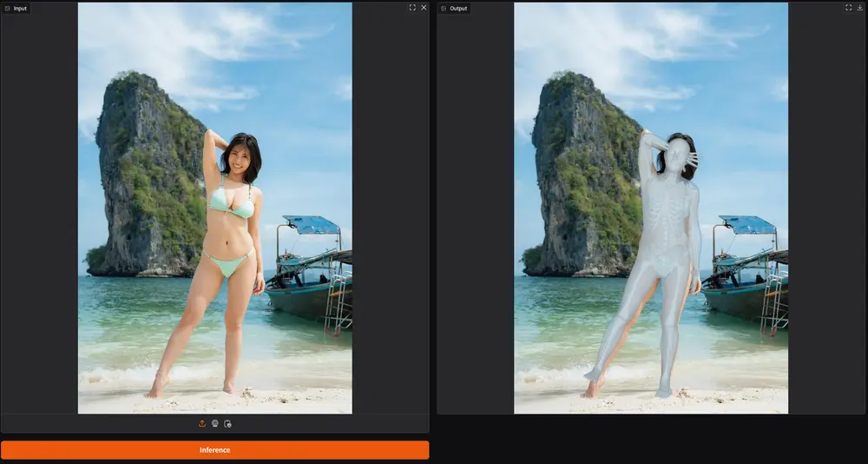Click the Input panel label
868x464 pixels.
pyautogui.click(x=20, y=9)
